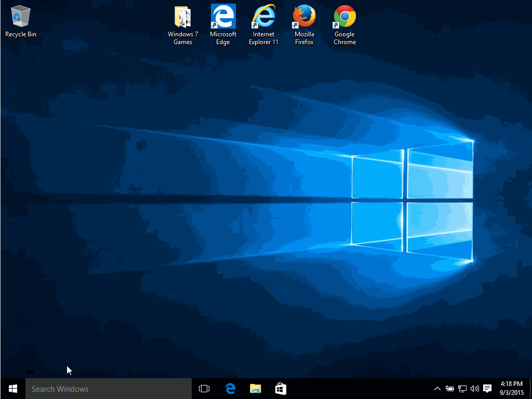Viewport: 532px width, 399px height.
Task: Open the Store from the taskbar
Action: pos(281,389)
